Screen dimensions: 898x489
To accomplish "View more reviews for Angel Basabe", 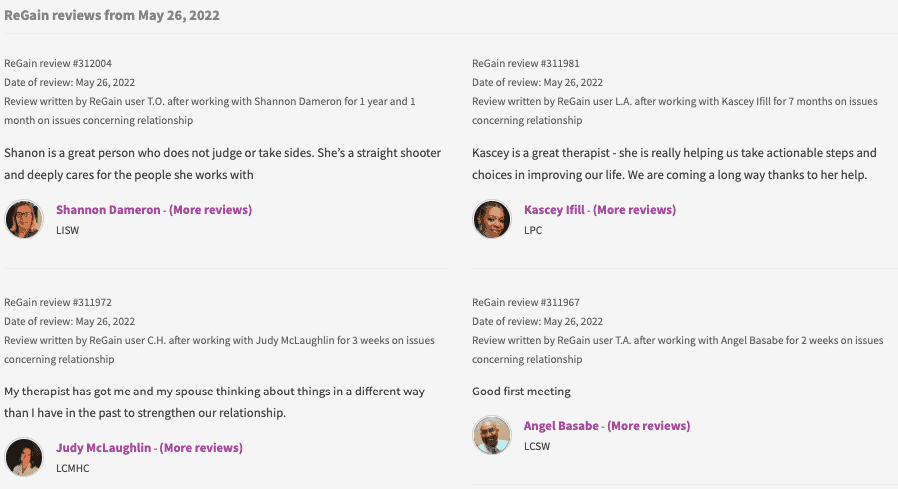I will [649, 426].
